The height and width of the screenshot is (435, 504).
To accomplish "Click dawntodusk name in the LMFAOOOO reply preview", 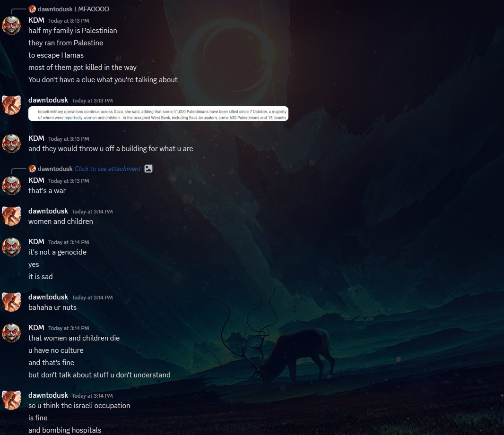I will click(x=55, y=9).
